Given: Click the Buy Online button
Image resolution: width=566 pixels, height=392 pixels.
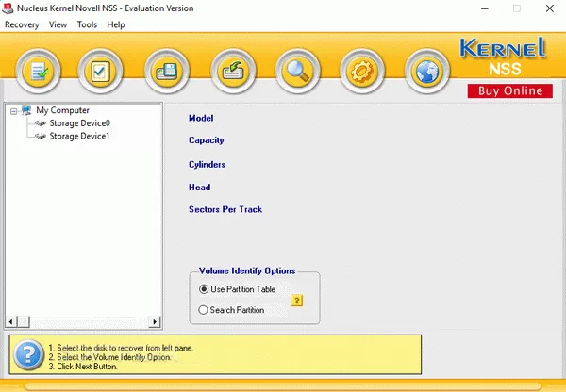Looking at the screenshot, I should click(510, 90).
